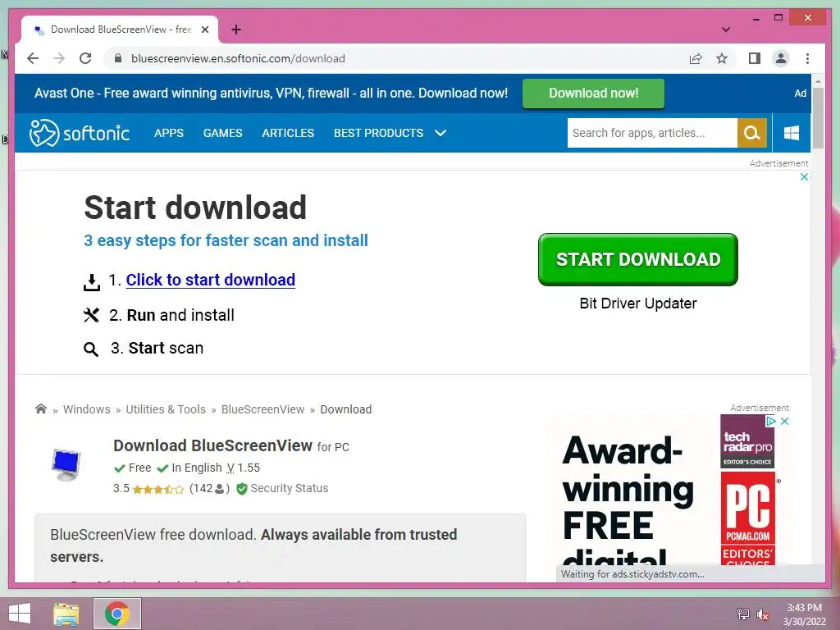Close the Start download advertisement
This screenshot has width=840, height=630.
[804, 177]
